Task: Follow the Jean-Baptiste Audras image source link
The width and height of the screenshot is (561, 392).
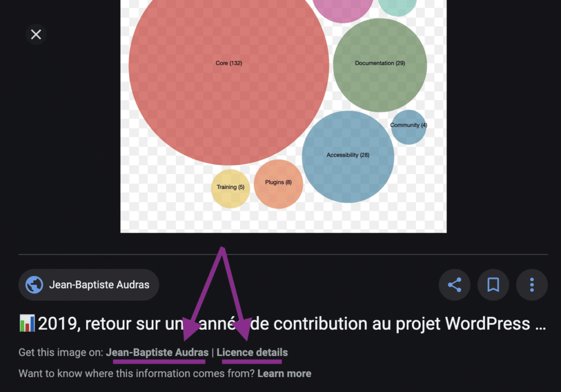Action: coord(157,352)
